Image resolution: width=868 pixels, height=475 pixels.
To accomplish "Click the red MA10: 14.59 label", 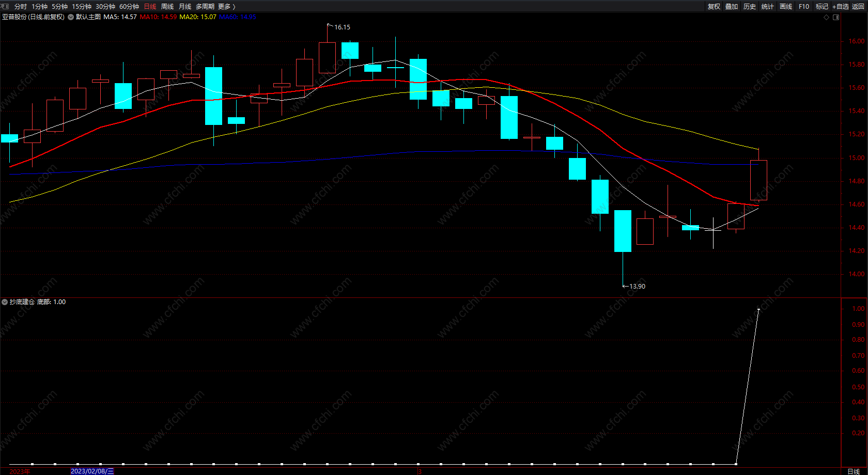I will [158, 17].
